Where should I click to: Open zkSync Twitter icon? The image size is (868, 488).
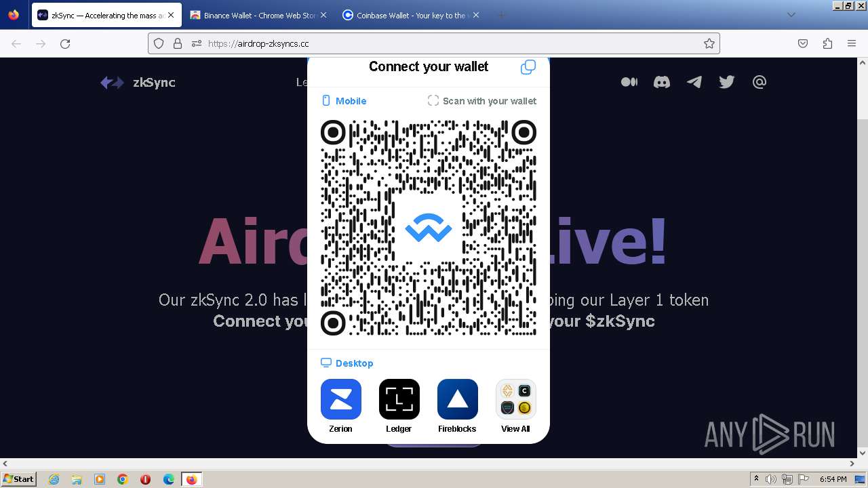(727, 82)
